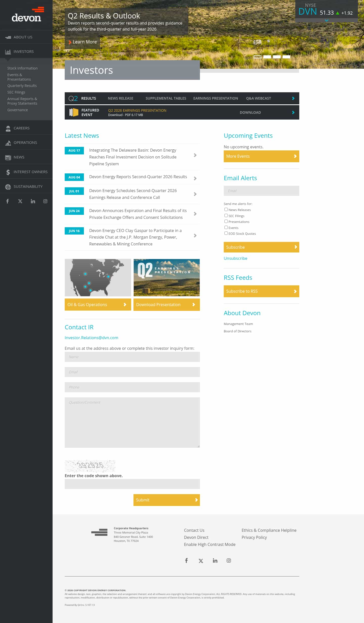This screenshot has width=364, height=623.
Task: Click the Email Alerts email field
Action: pyautogui.click(x=261, y=191)
